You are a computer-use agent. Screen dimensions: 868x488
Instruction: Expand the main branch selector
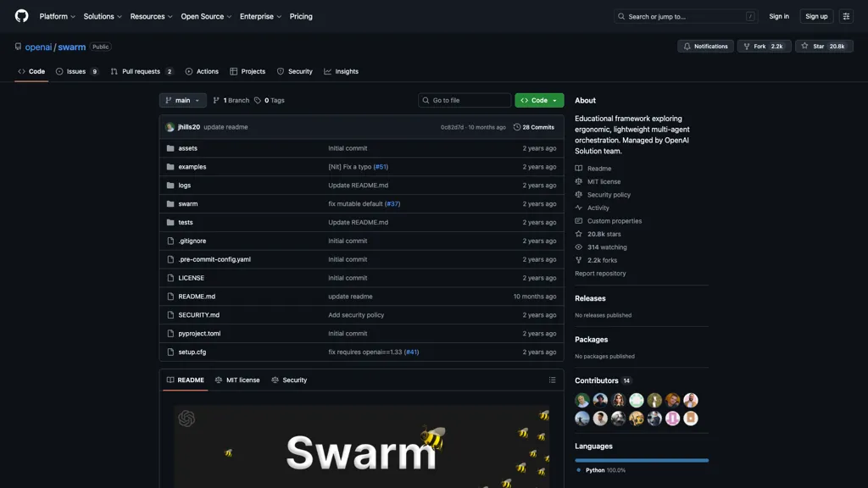coord(182,100)
